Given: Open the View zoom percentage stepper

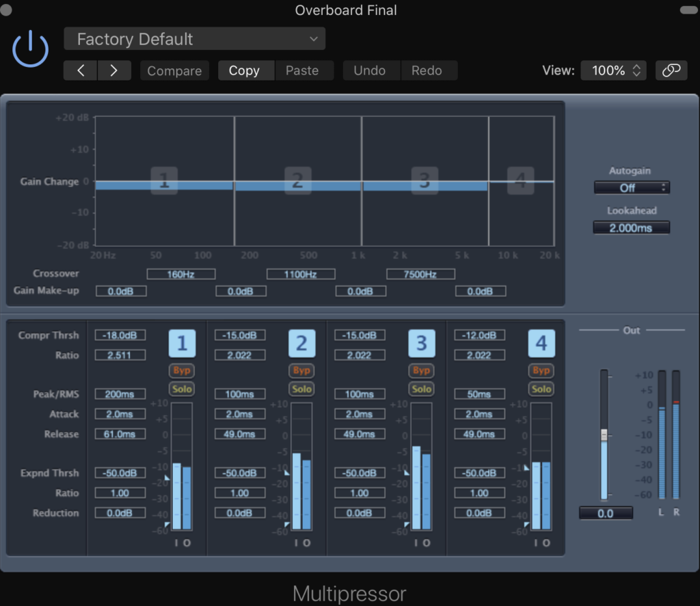Looking at the screenshot, I should tap(613, 70).
